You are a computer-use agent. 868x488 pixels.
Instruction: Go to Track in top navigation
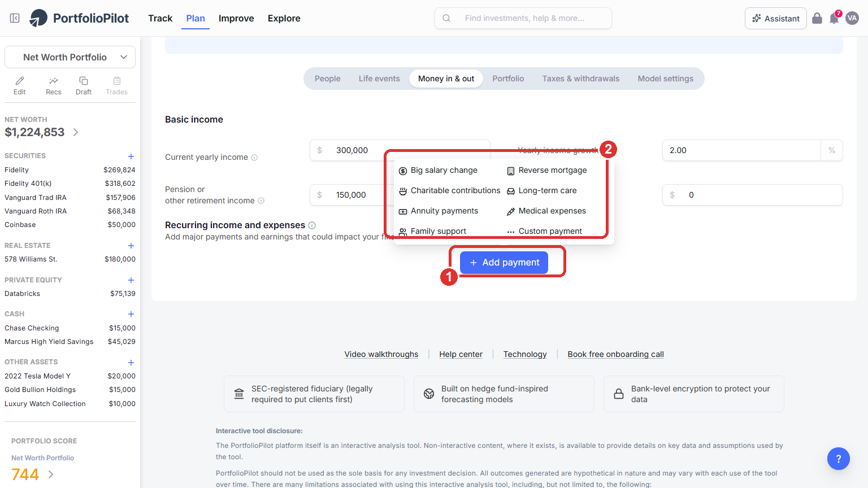[x=160, y=18]
